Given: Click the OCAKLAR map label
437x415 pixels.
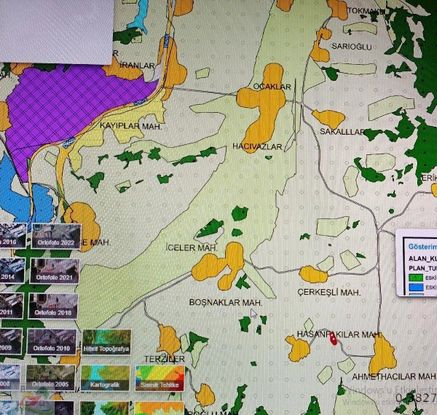Looking at the screenshot, I should 272,87.
